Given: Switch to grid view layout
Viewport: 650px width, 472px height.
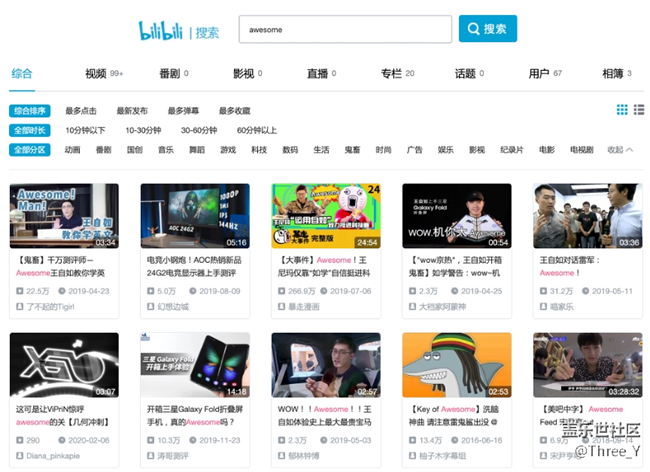Looking at the screenshot, I should (622, 110).
